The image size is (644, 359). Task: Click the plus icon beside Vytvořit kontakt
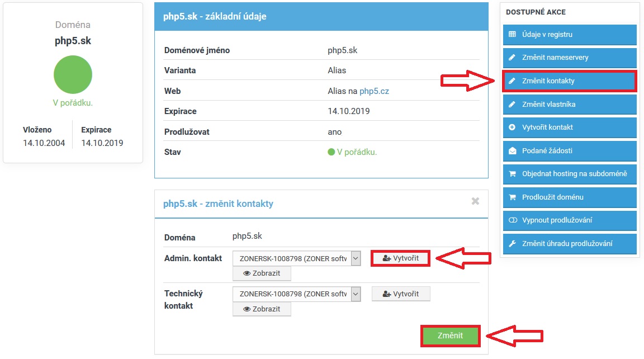point(512,127)
